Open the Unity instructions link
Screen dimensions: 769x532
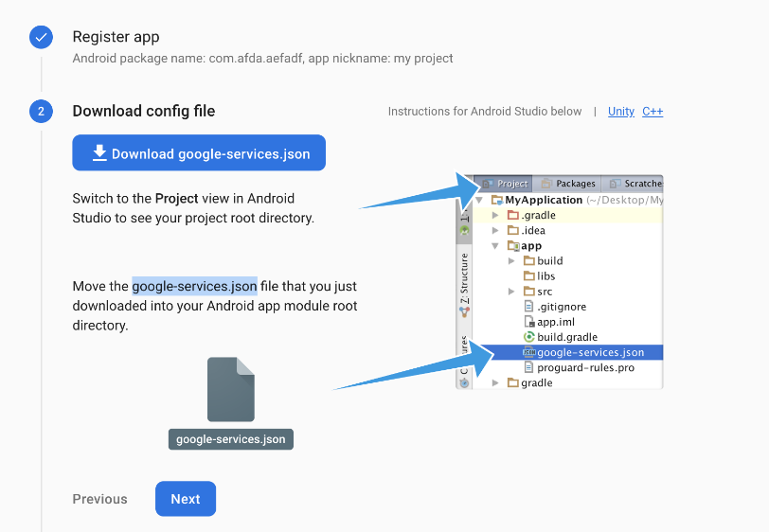tap(621, 112)
